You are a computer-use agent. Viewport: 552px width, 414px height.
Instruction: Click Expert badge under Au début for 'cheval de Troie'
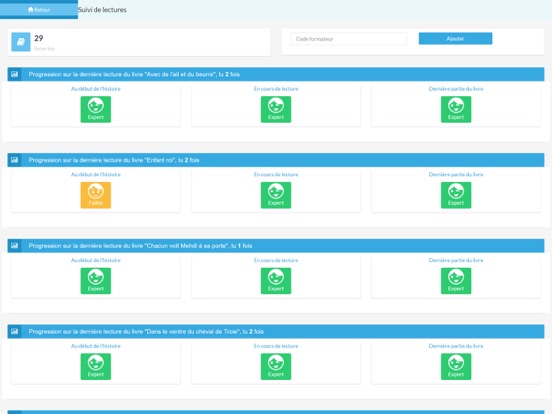pos(96,367)
